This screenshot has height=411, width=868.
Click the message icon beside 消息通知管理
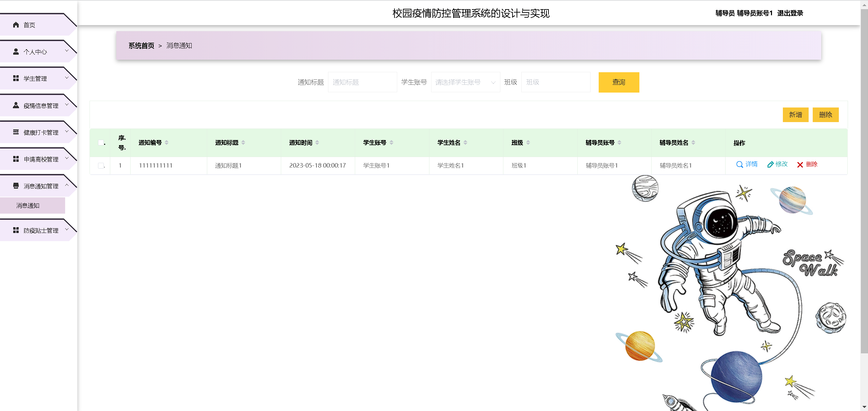(16, 186)
